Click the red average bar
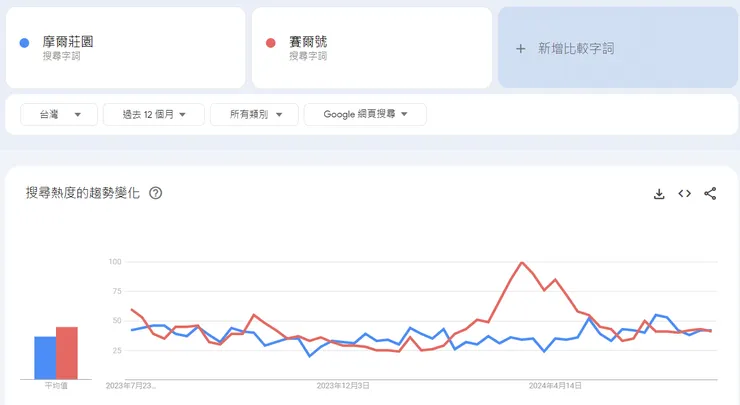740x405 pixels. point(67,353)
